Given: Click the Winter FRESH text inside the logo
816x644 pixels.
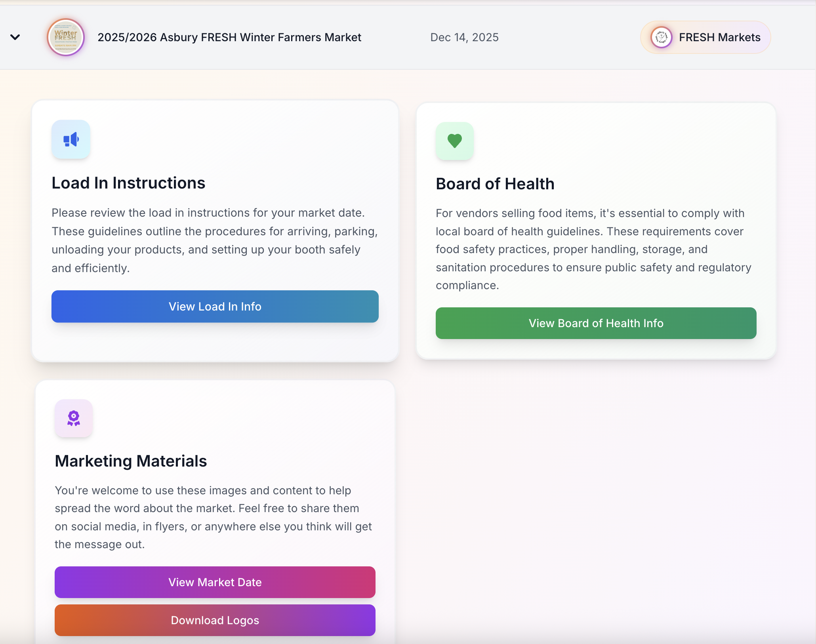Looking at the screenshot, I should (66, 35).
